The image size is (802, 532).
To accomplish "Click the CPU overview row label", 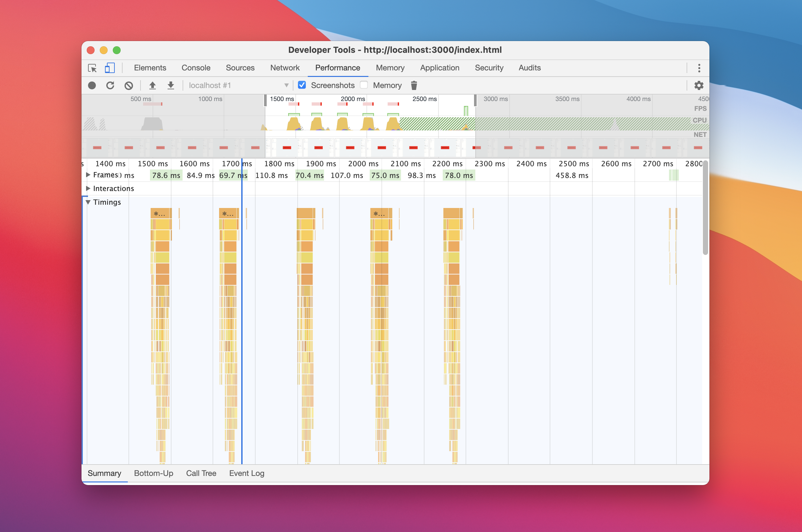I will click(699, 120).
